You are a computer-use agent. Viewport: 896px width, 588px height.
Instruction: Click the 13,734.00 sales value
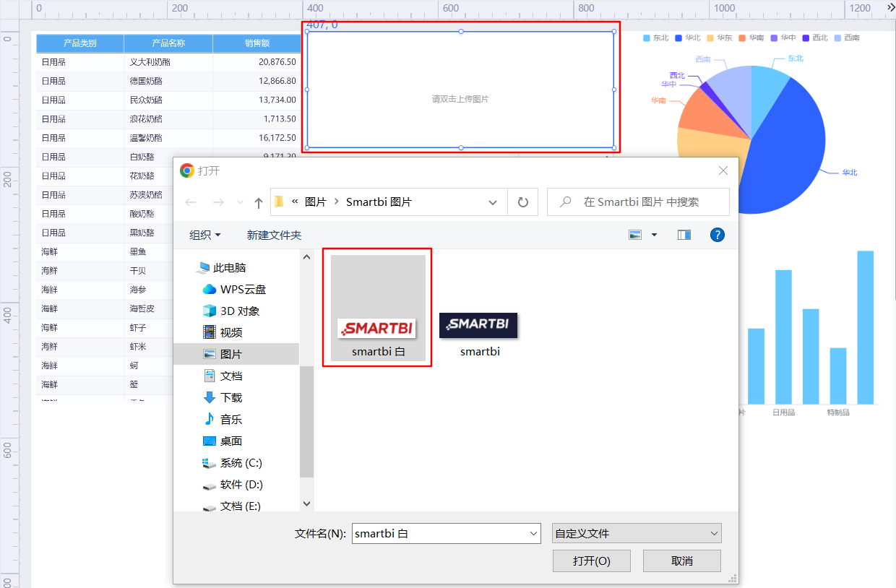[277, 100]
